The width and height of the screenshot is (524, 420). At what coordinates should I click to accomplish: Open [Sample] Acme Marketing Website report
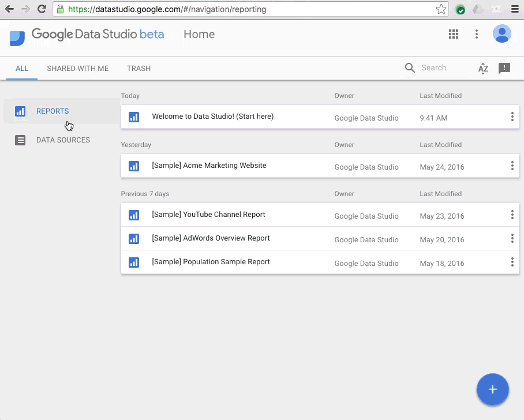[209, 166]
